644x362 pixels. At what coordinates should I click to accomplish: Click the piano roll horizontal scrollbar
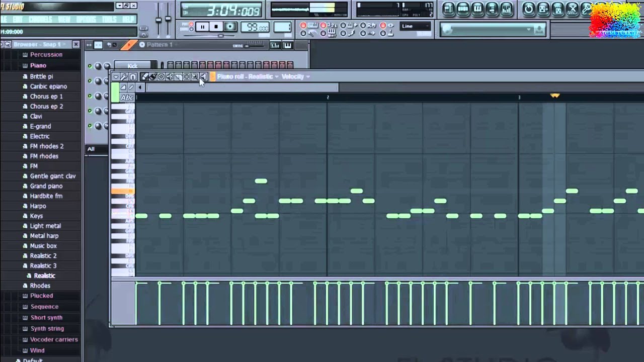pos(243,87)
